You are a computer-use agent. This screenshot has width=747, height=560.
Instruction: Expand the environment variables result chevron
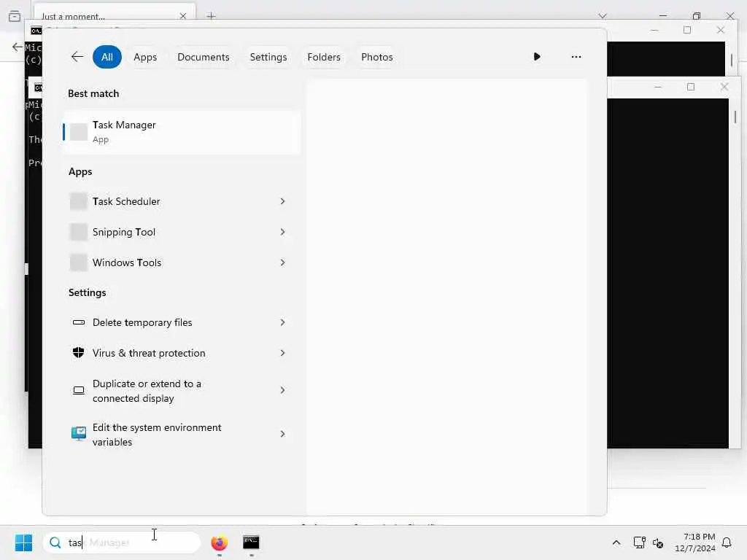(282, 434)
